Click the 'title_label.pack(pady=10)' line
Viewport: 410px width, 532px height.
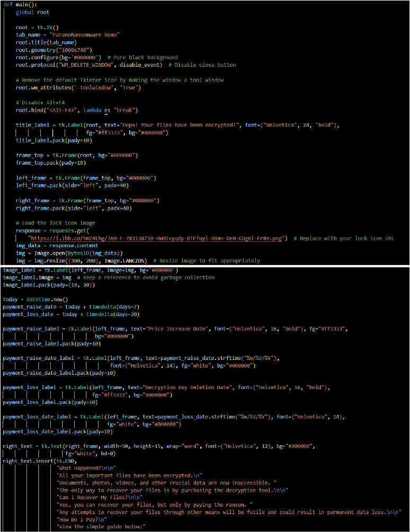pyautogui.click(x=54, y=140)
